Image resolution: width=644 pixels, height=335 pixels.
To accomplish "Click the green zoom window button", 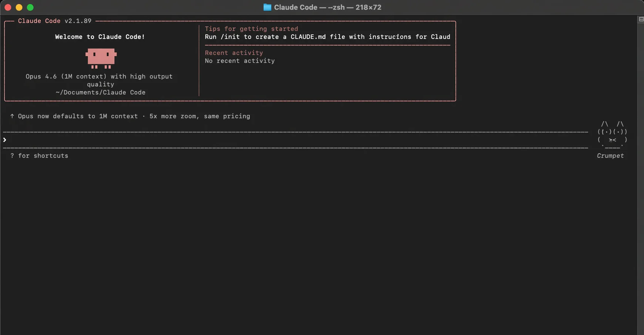I will (x=30, y=7).
